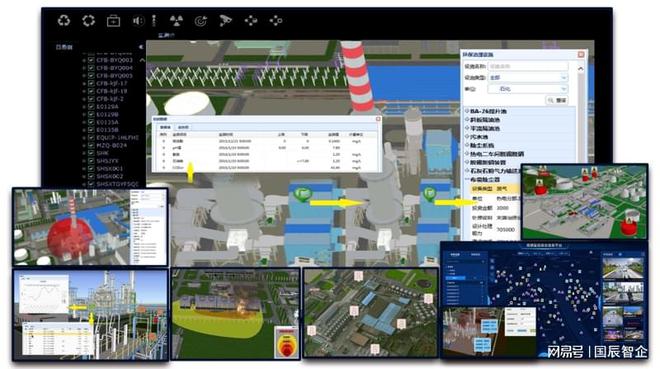This screenshot has width=660, height=369.
Task: Click the speaker alarm toolbar icon
Action: 138,20
